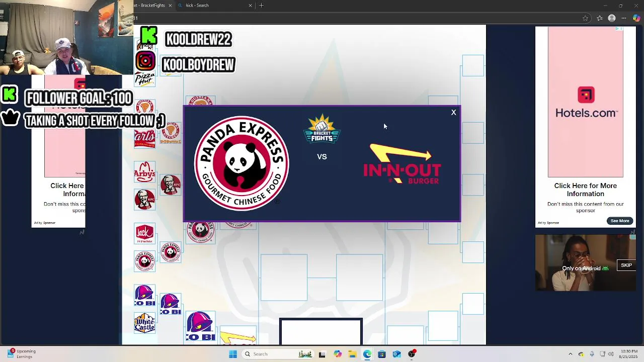The width and height of the screenshot is (644, 362).
Task: Skip the video ad
Action: 626,265
